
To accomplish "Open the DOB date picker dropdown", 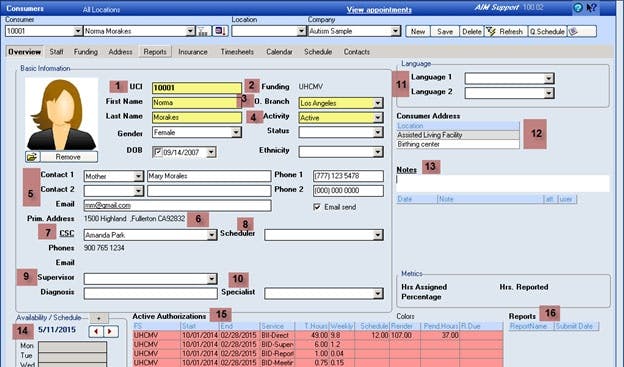I will [x=211, y=152].
